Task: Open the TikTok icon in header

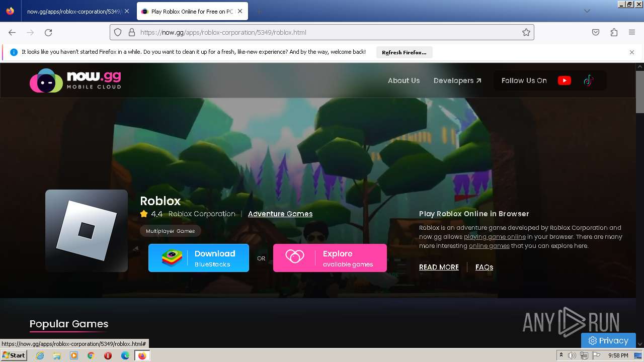Action: point(588,80)
